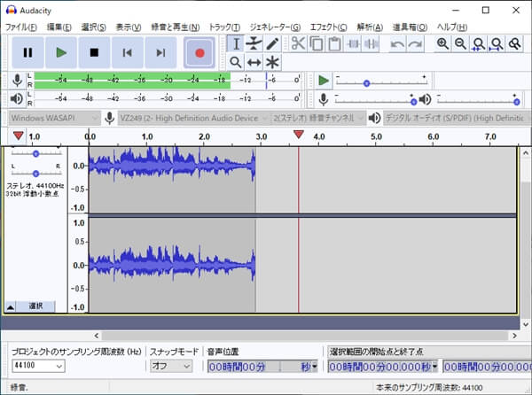This screenshot has width=532, height=395.
Task: Open selection start time format arrow
Action: (x=435, y=367)
